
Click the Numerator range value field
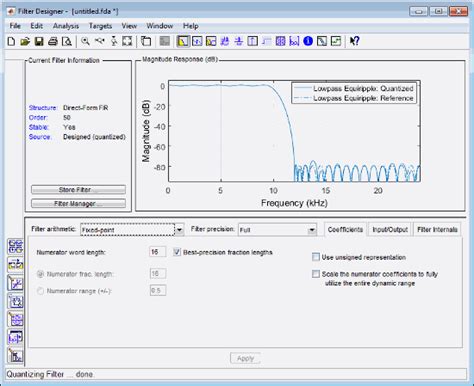158,290
